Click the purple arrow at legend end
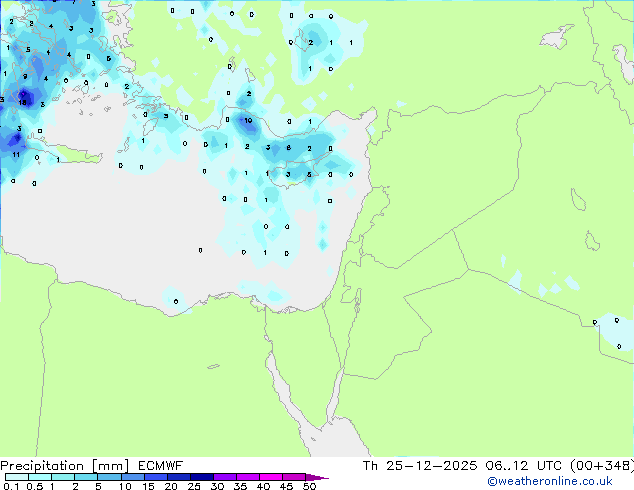 coord(317,477)
